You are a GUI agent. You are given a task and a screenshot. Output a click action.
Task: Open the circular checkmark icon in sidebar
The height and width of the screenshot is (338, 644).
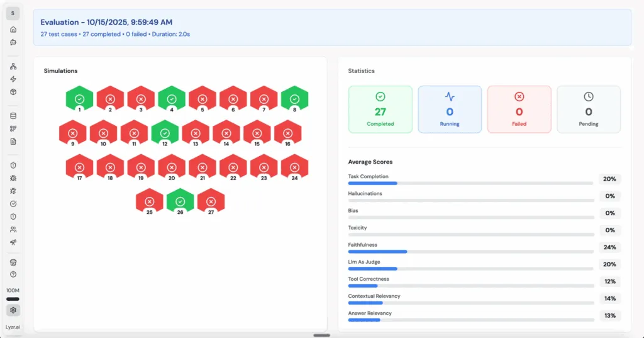(13, 204)
